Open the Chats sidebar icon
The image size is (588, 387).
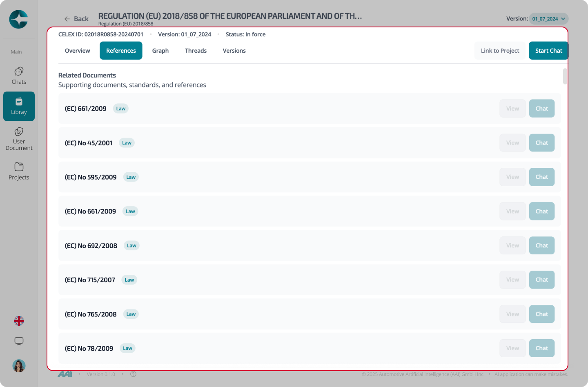[x=19, y=71]
